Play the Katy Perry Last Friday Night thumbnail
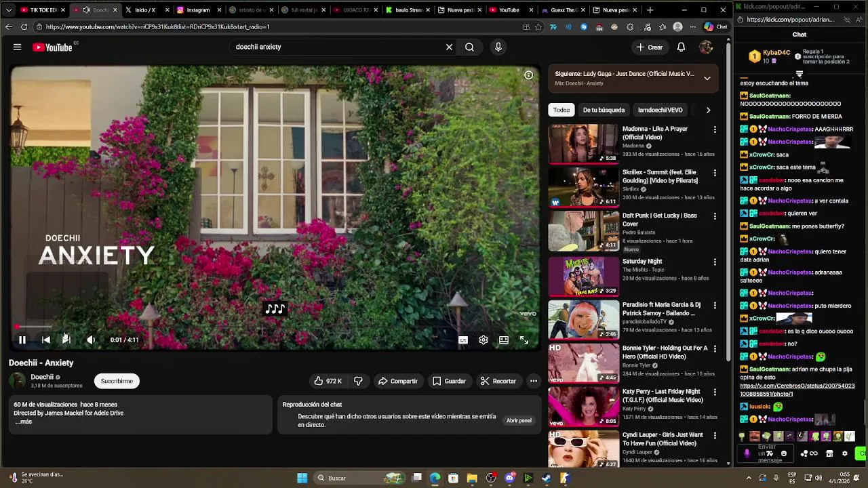Viewport: 868px width, 488px height. [583, 407]
